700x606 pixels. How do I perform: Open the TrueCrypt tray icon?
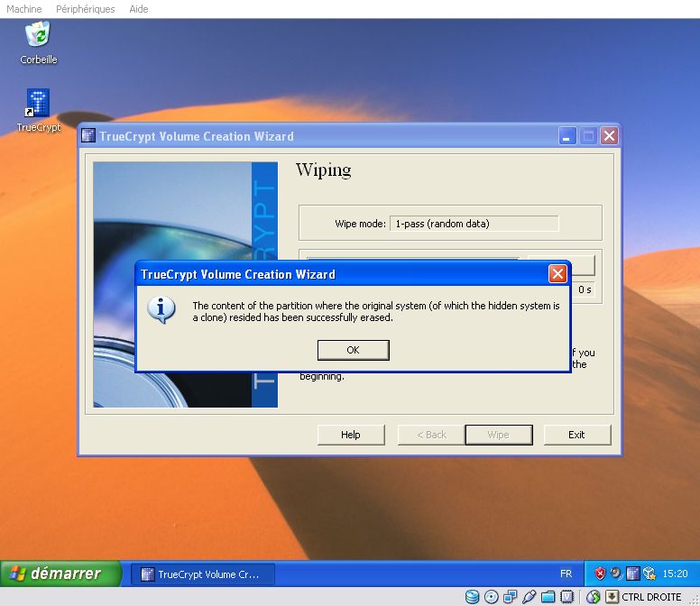[x=632, y=574]
